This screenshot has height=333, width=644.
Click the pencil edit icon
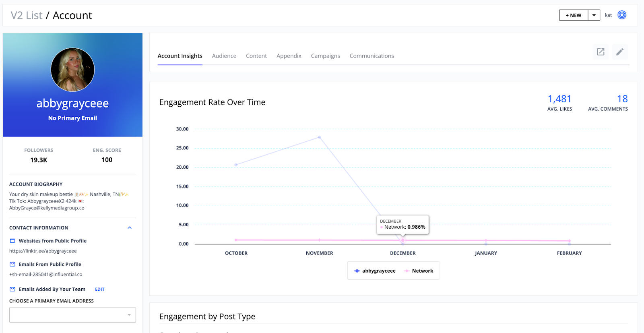click(620, 52)
